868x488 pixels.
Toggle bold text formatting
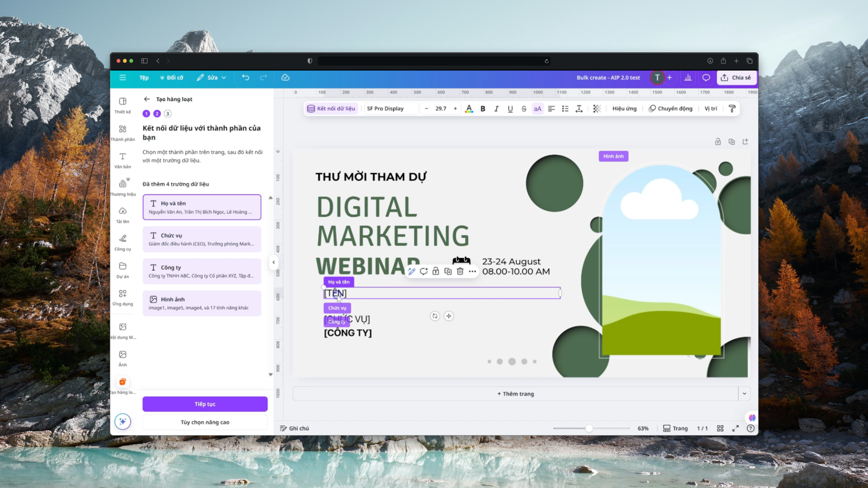pyautogui.click(x=483, y=108)
